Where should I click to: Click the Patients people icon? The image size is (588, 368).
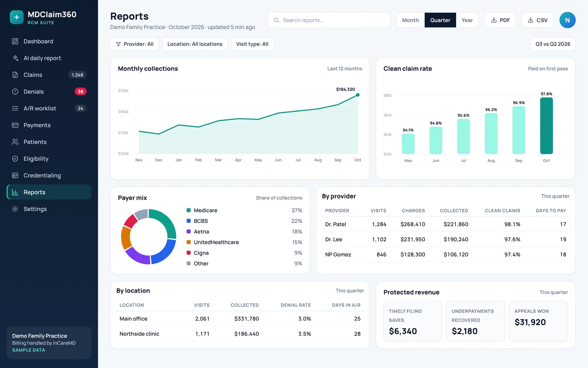15,142
